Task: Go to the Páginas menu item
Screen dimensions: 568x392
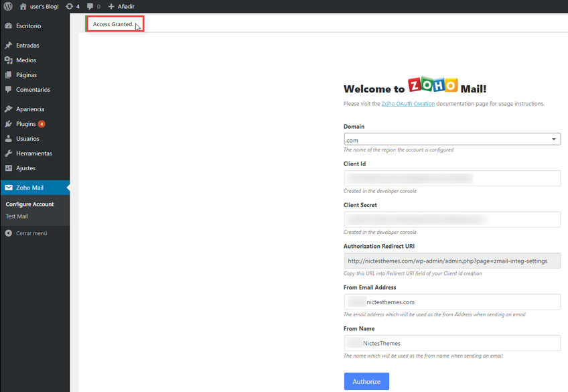Action: point(35,75)
